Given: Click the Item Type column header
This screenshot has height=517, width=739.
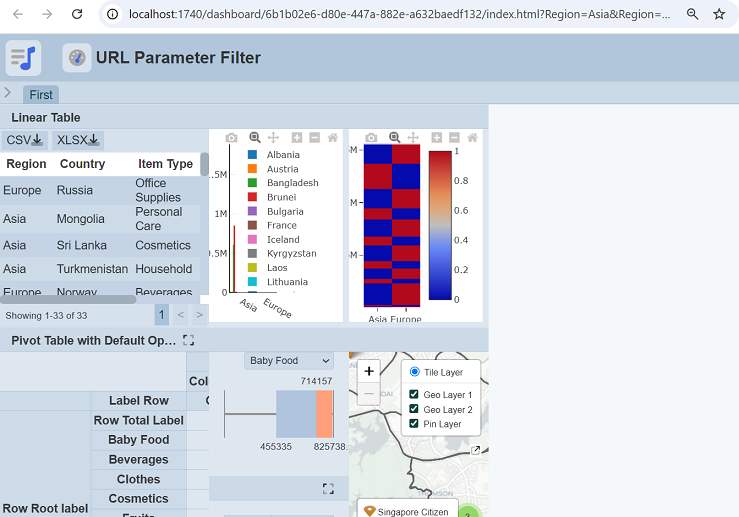Looking at the screenshot, I should point(165,164).
